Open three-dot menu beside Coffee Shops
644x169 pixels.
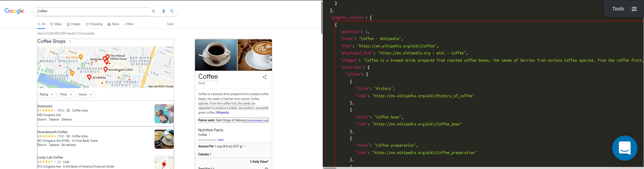click(x=70, y=41)
